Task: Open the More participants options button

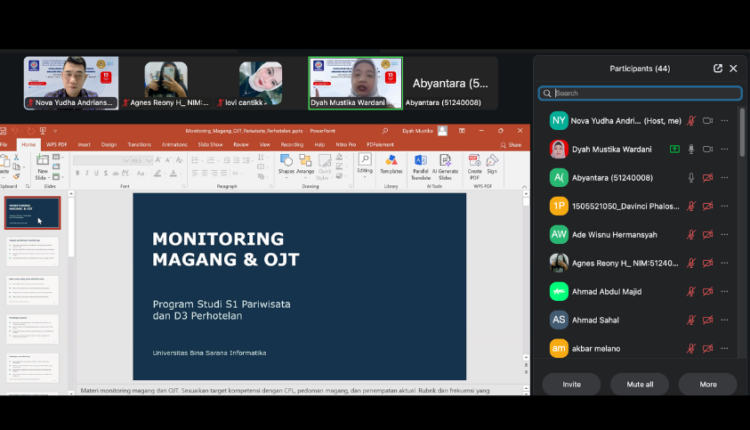Action: pyautogui.click(x=708, y=385)
